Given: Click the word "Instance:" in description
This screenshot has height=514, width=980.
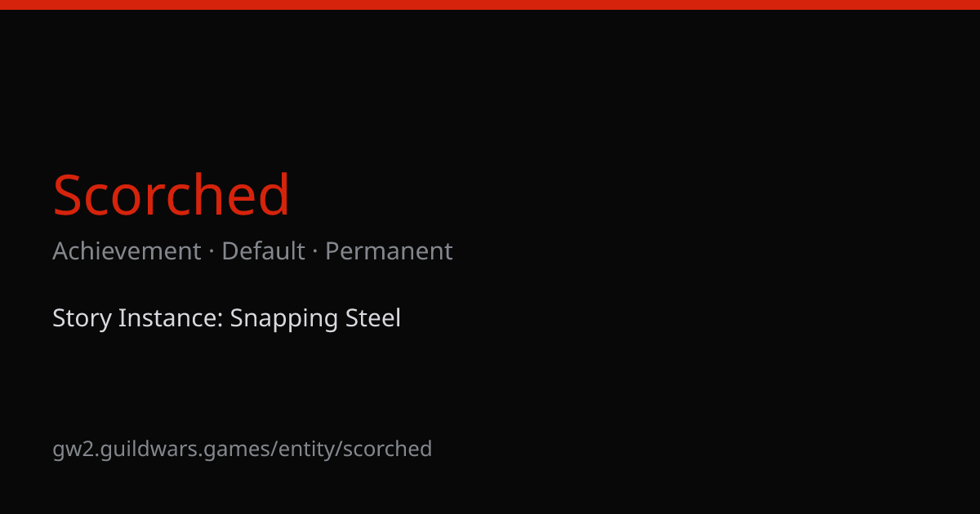Looking at the screenshot, I should tap(171, 318).
